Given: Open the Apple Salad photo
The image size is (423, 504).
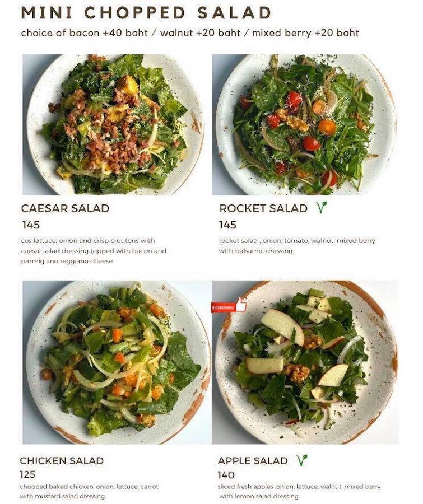Looking at the screenshot, I should click(x=305, y=362).
